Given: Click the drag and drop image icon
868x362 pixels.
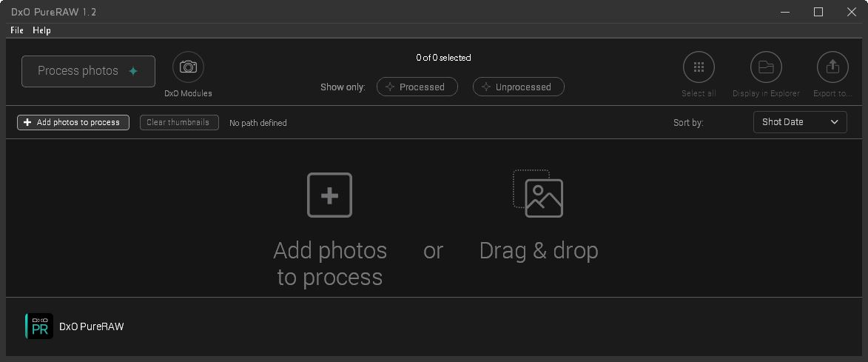Looking at the screenshot, I should pyautogui.click(x=538, y=194).
